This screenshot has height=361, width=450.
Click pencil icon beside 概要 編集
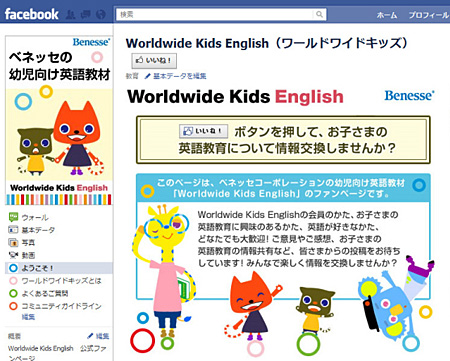click(90, 336)
